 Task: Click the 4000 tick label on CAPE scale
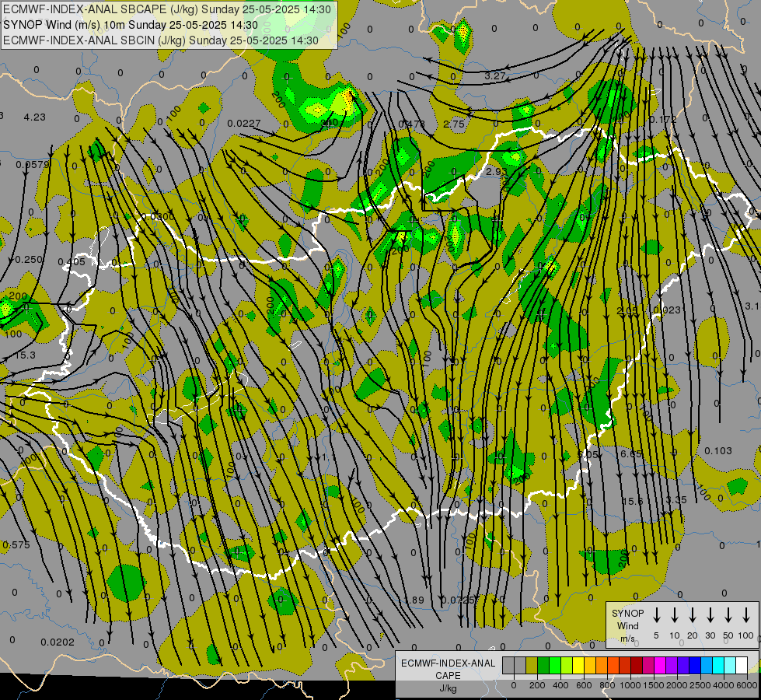[x=724, y=685]
